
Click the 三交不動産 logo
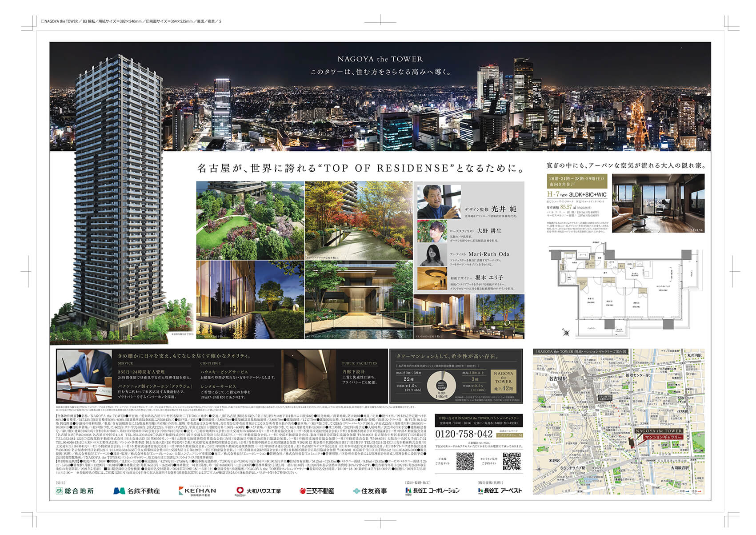(x=317, y=491)
